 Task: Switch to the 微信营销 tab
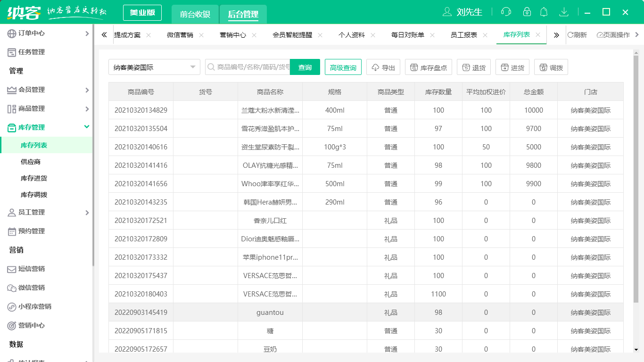[x=180, y=35]
